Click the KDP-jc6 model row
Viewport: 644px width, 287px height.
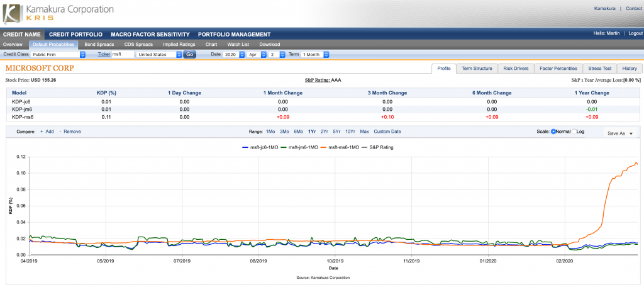[322, 101]
